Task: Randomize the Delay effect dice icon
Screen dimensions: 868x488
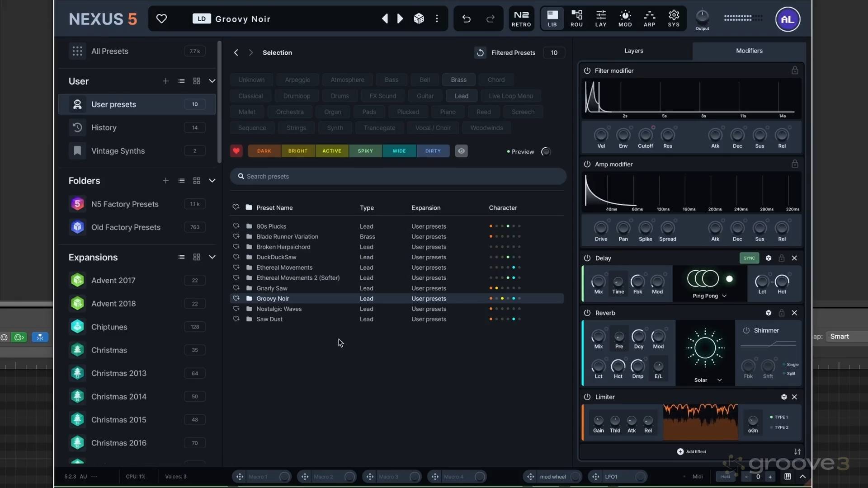Action: pos(769,258)
